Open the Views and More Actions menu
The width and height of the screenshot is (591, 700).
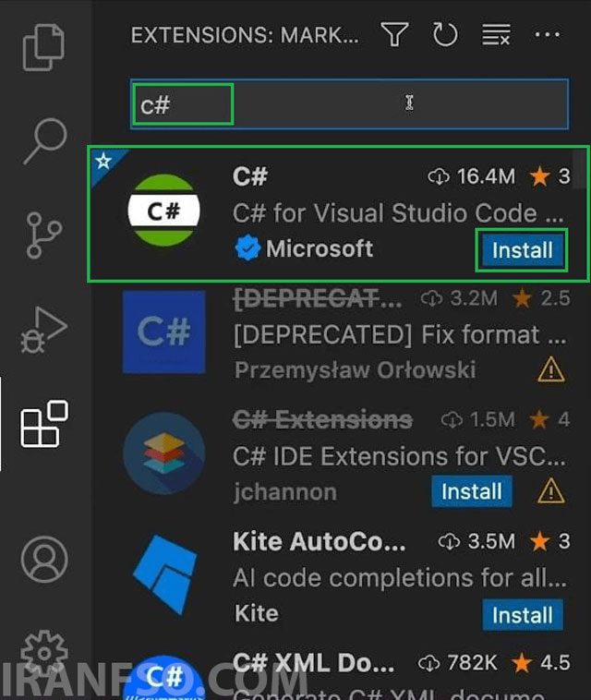coord(548,34)
